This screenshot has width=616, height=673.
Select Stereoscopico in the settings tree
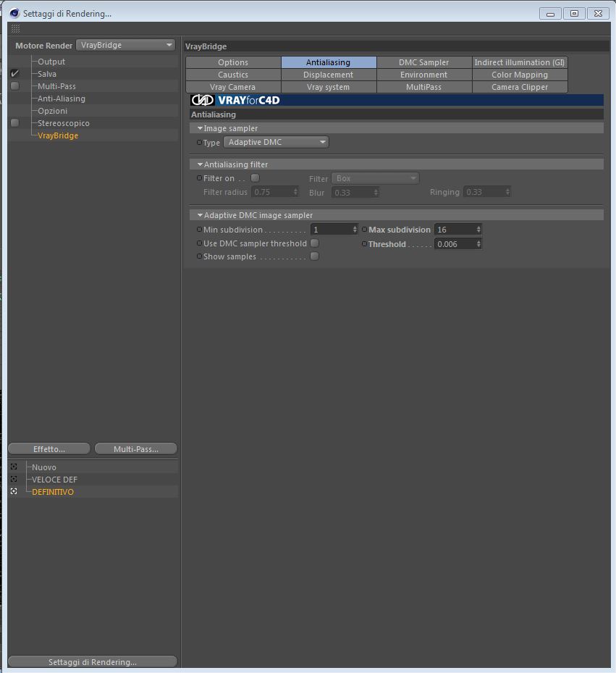tap(64, 123)
